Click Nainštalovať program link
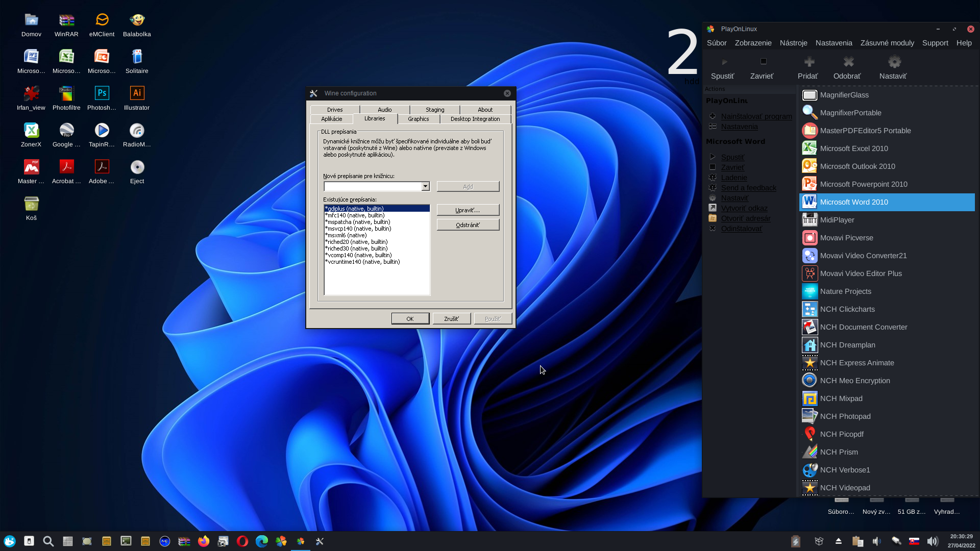Viewport: 980px width, 551px height. point(756,116)
